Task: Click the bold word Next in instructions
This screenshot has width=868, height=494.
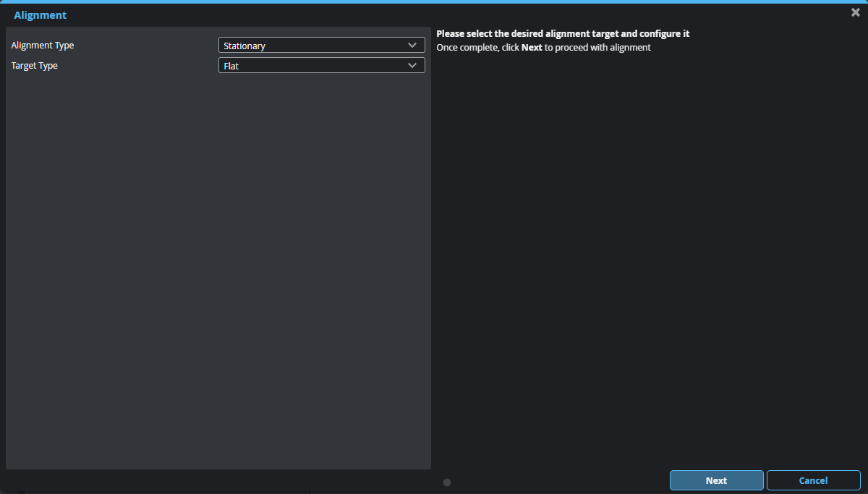Action: (532, 48)
